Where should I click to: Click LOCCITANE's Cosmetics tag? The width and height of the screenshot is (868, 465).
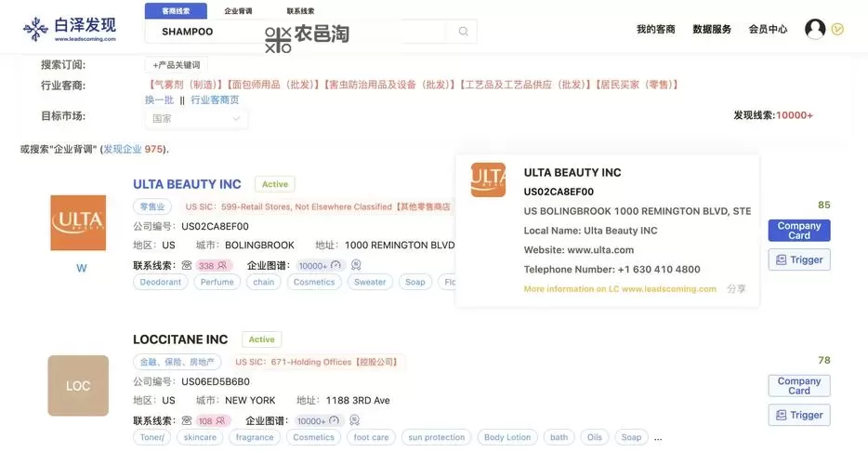pyautogui.click(x=313, y=437)
